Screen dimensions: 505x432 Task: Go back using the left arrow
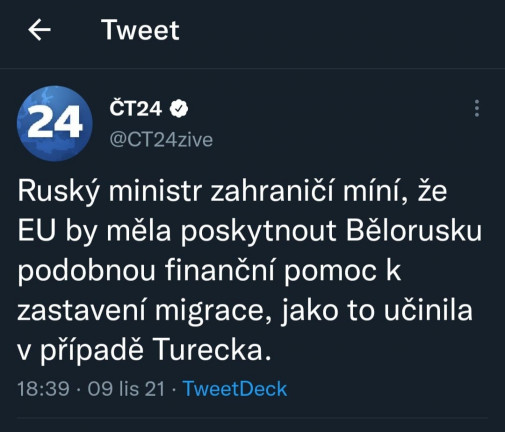[39, 30]
